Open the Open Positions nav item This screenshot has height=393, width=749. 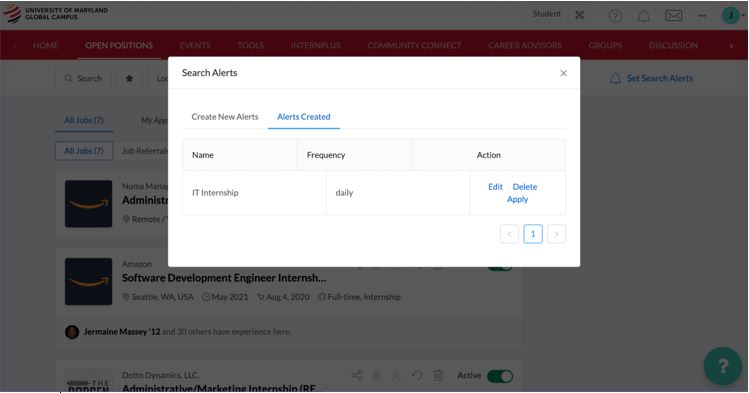coord(119,45)
